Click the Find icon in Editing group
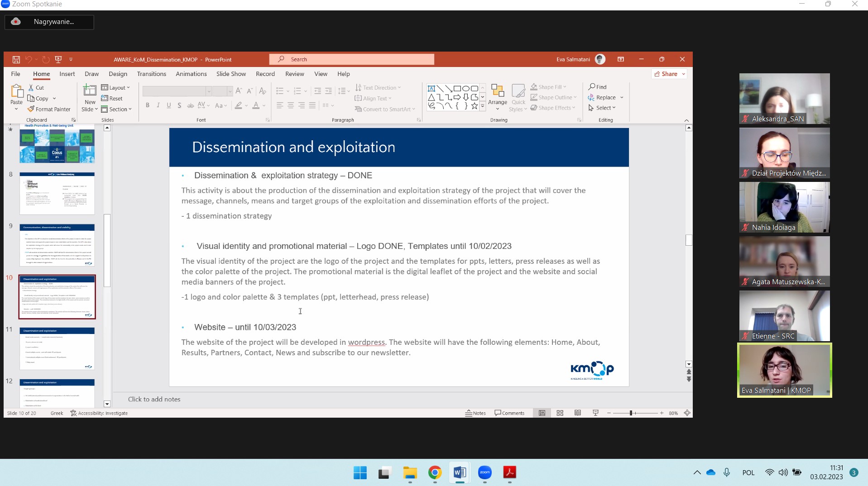 coord(597,87)
